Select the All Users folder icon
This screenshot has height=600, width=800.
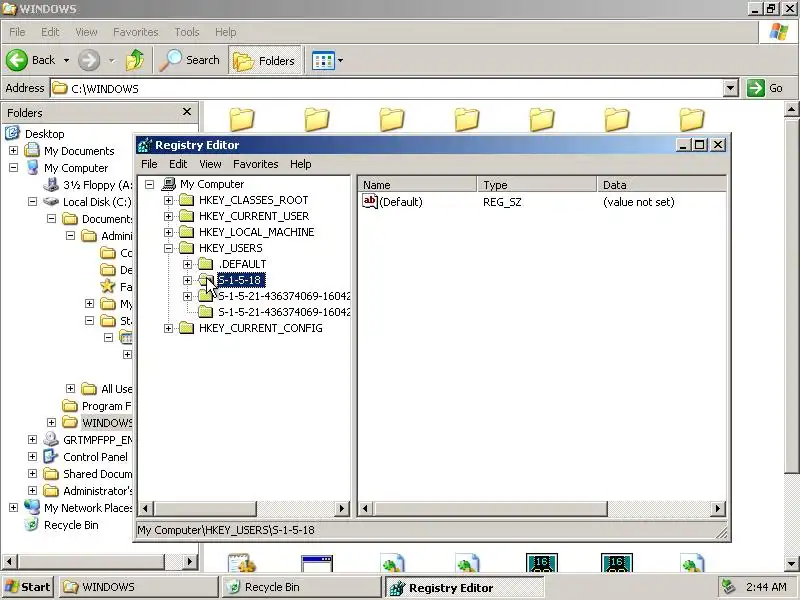(x=89, y=389)
